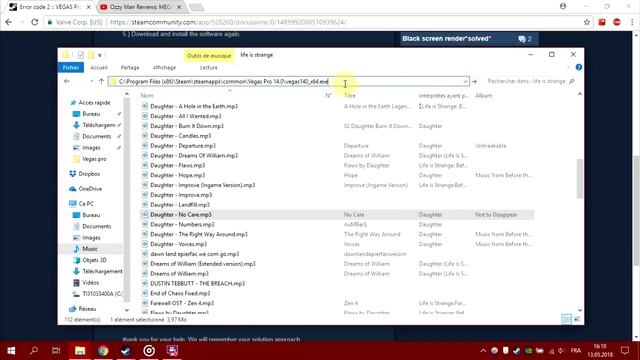This screenshot has height=360, width=640.
Task: Click the search magnifier in Explorer
Action: pos(572,81)
